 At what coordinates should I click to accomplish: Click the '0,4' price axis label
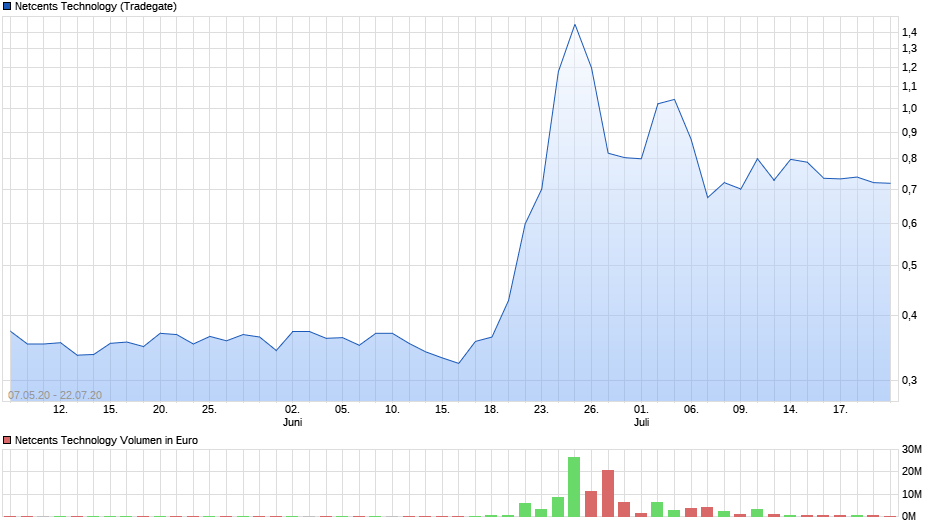point(909,315)
